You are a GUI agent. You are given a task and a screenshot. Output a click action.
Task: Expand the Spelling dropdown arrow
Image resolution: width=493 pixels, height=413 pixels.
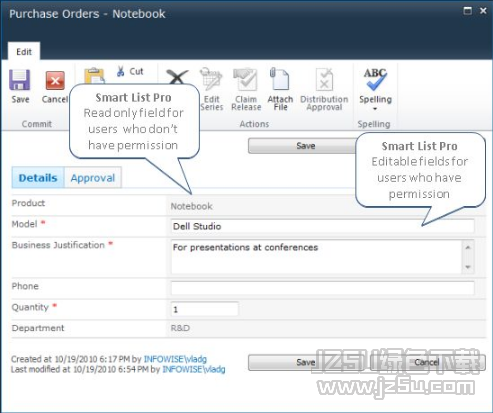point(375,109)
